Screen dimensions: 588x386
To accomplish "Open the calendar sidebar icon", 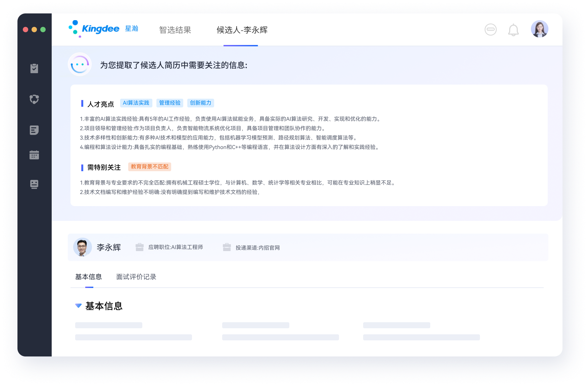I will pyautogui.click(x=34, y=155).
